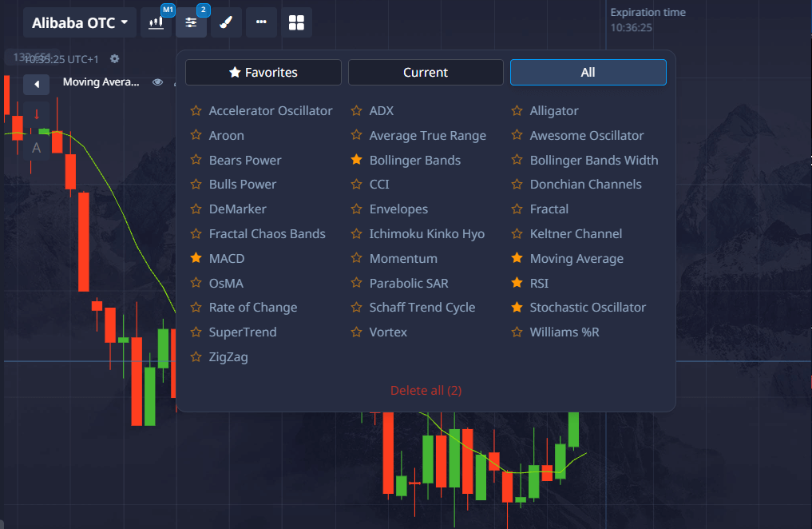Expand the Alibaba OTC asset dropdown
812x529 pixels.
click(80, 23)
